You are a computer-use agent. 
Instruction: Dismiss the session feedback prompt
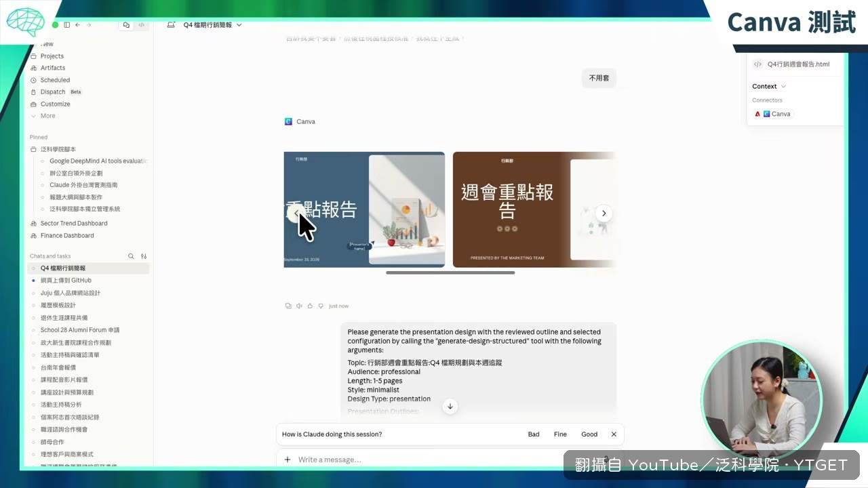(614, 434)
